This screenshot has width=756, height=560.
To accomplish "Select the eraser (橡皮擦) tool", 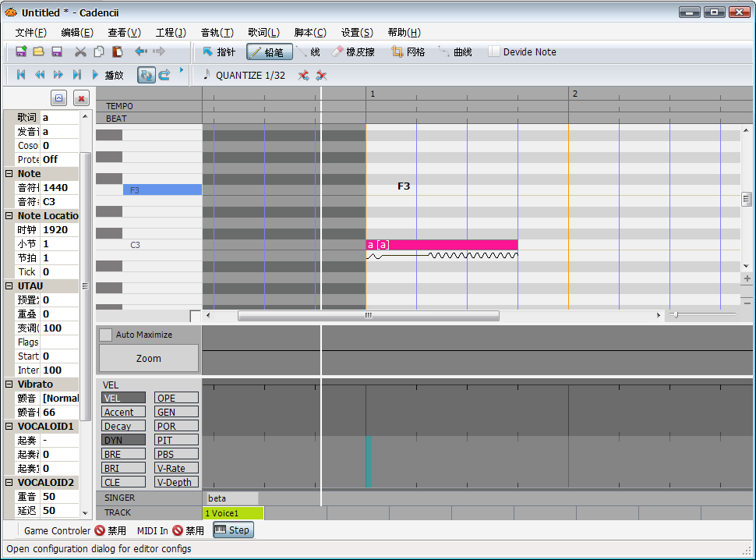I will pyautogui.click(x=353, y=52).
